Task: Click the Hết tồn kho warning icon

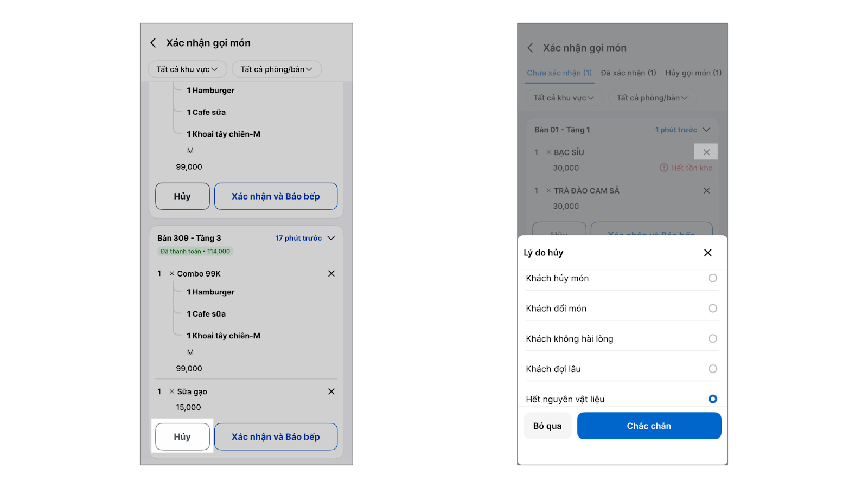Action: pyautogui.click(x=663, y=168)
